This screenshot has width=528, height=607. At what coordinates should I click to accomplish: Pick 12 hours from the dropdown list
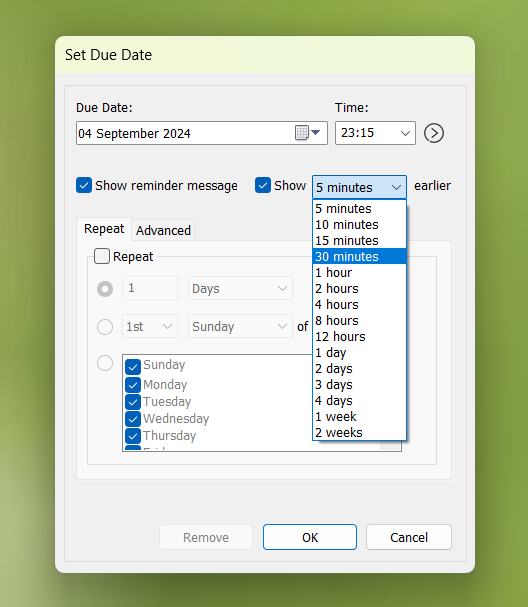pos(359,336)
